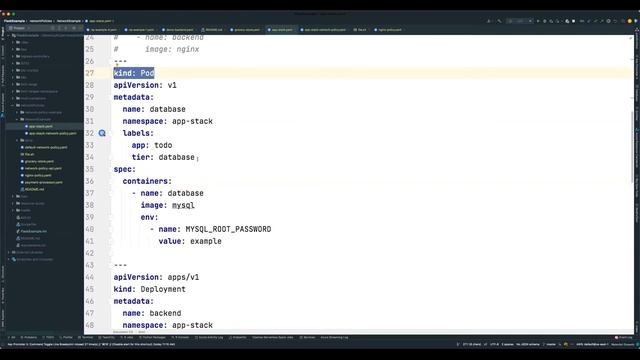Open the Project view dropdown in panel header
Image resolution: width=640 pixels, height=360 pixels.
pyautogui.click(x=19, y=28)
